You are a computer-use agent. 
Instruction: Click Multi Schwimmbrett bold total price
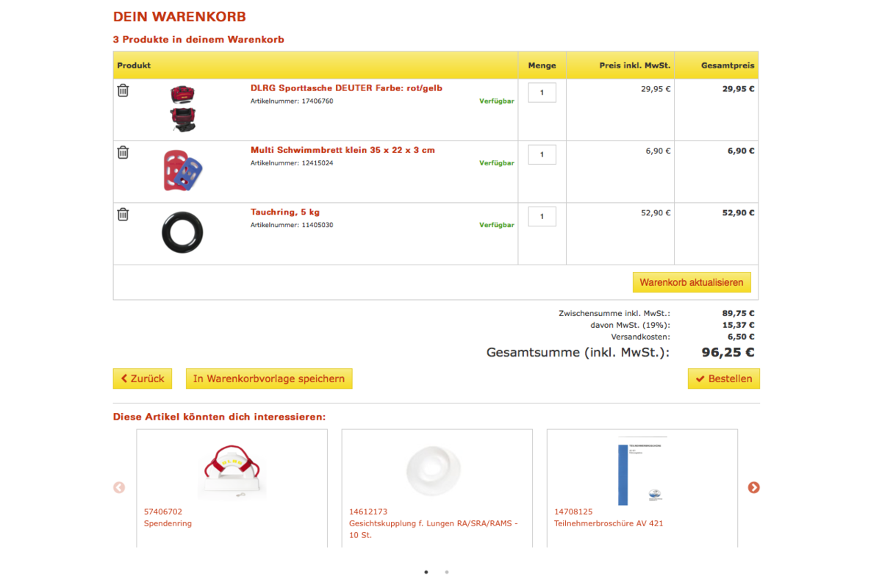(741, 151)
